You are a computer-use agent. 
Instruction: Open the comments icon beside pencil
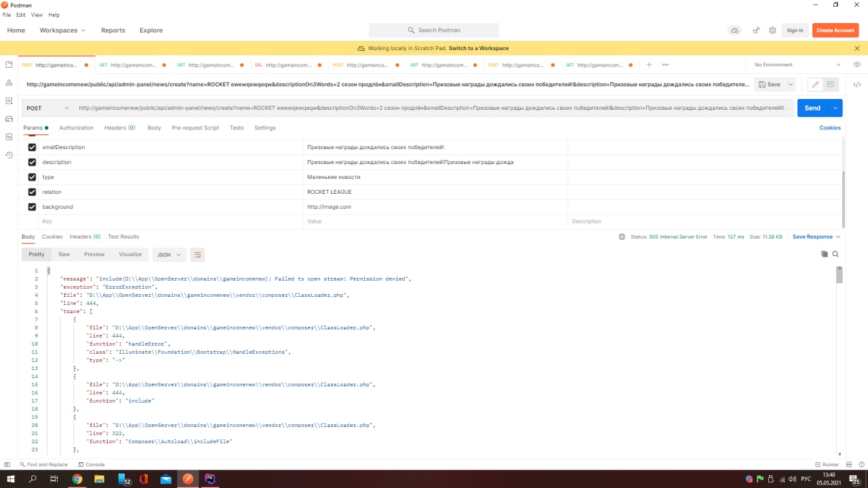pyautogui.click(x=831, y=85)
